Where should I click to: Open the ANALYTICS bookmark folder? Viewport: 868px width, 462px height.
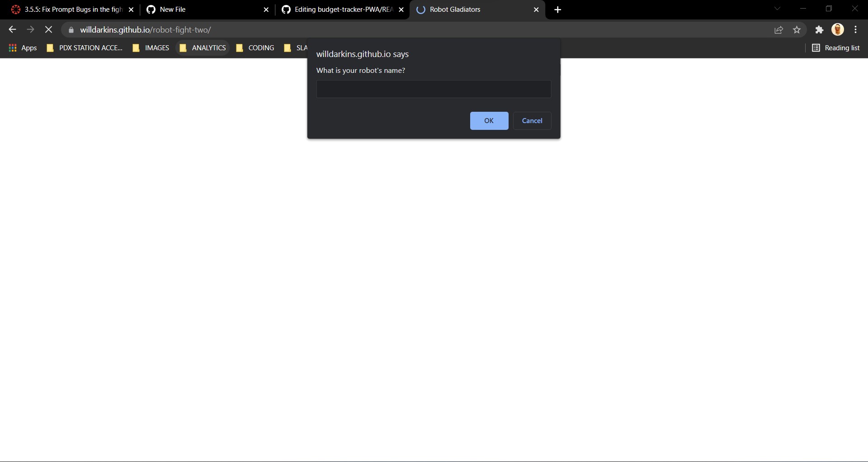tap(203, 48)
